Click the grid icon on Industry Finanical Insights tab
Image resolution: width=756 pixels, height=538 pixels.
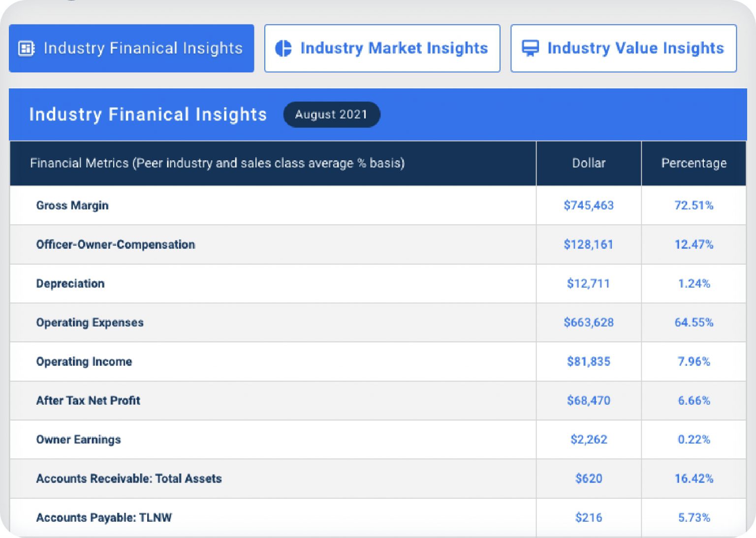point(26,48)
